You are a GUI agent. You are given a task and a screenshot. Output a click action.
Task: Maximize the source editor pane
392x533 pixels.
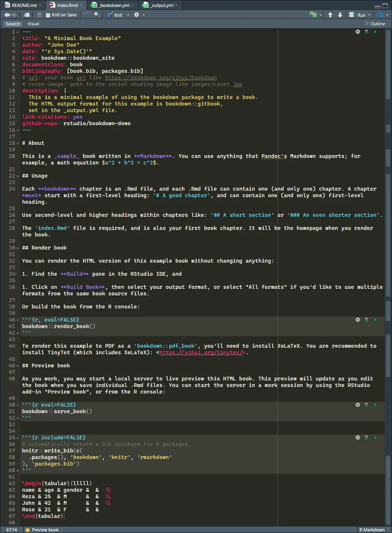(385, 6)
